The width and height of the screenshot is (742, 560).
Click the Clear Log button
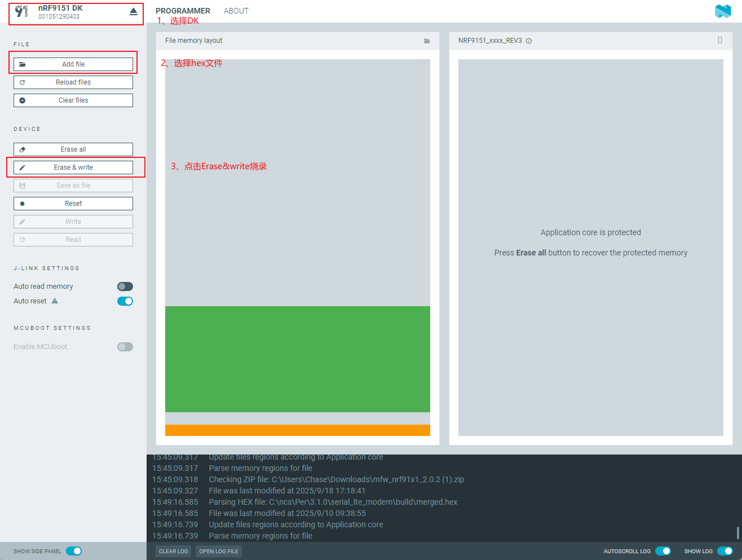pyautogui.click(x=174, y=552)
